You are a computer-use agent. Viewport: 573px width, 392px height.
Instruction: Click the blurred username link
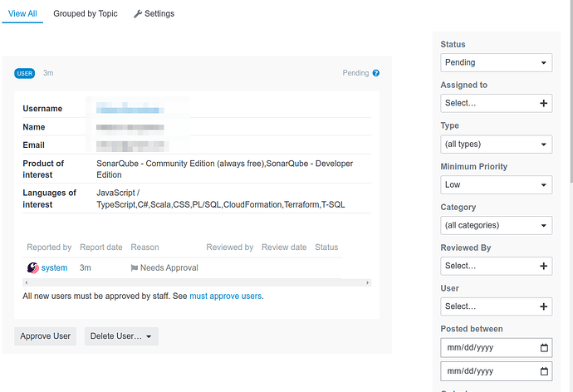point(130,109)
